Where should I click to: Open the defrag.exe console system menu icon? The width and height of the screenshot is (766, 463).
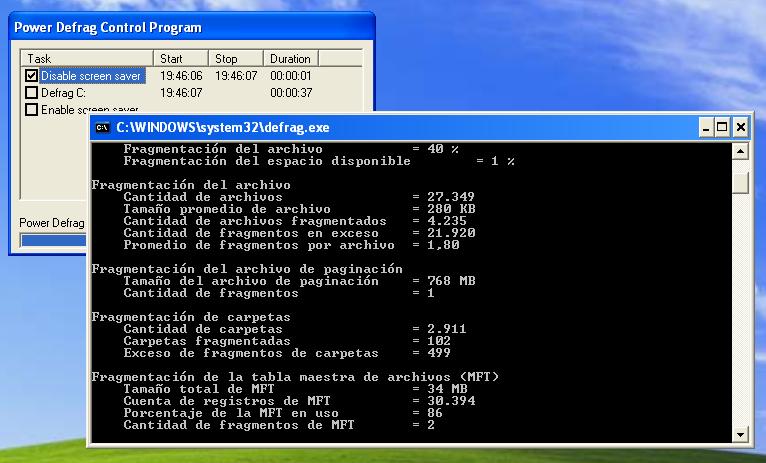pos(103,128)
